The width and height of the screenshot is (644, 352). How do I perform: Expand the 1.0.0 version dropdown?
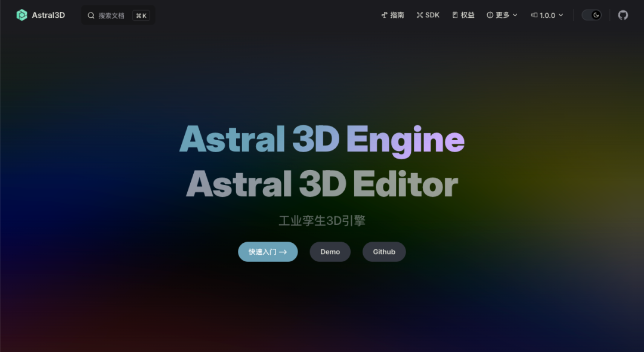pyautogui.click(x=546, y=14)
